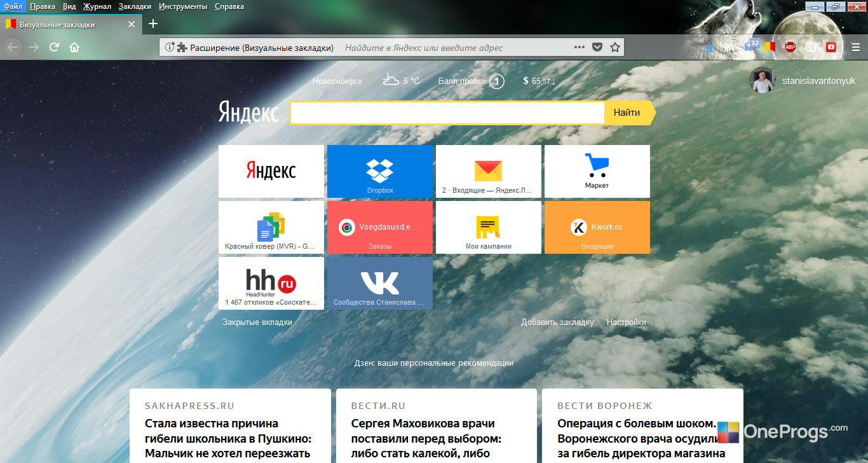This screenshot has height=463, width=868.
Task: Go back with the Back arrow button
Action: pos(13,47)
